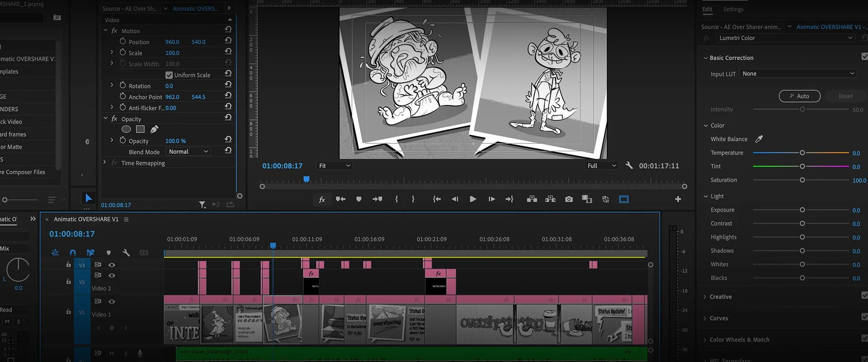Step forward one frame
The width and height of the screenshot is (868, 362).
click(x=492, y=199)
